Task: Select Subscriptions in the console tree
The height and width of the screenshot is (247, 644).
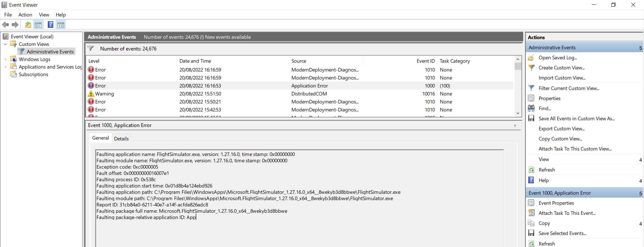Action: click(x=33, y=75)
